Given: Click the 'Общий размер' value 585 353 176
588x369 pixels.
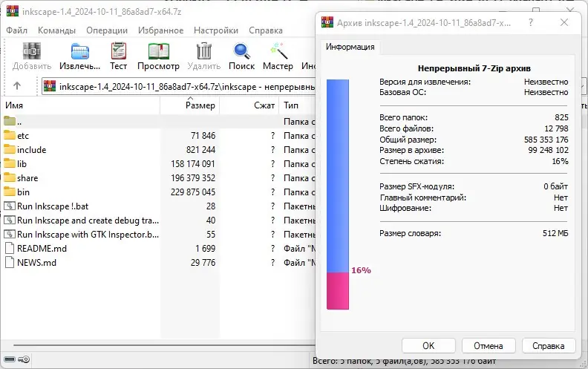Looking at the screenshot, I should [546, 140].
